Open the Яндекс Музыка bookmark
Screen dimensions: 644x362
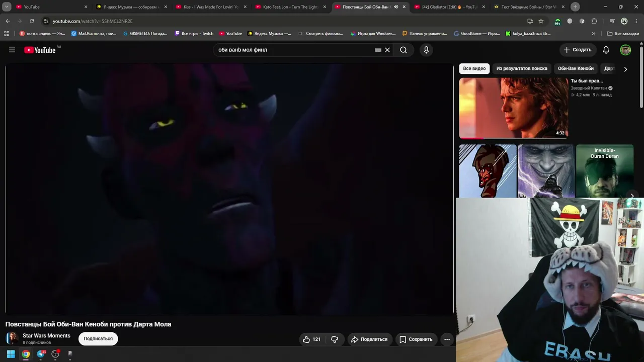point(269,34)
